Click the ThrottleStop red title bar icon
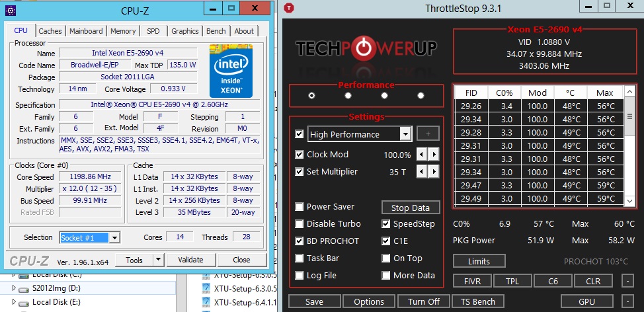The height and width of the screenshot is (312, 644). 290,7
